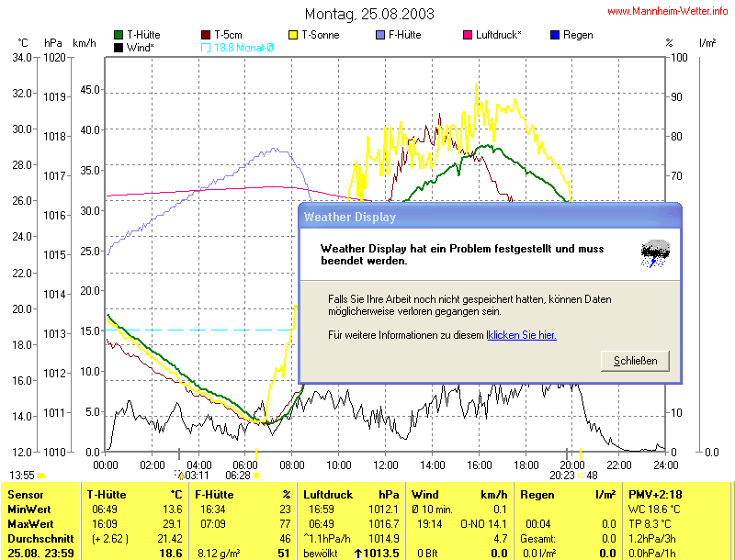
Task: Click the upward pressure trend arrow by 1013.5
Action: pyautogui.click(x=356, y=554)
